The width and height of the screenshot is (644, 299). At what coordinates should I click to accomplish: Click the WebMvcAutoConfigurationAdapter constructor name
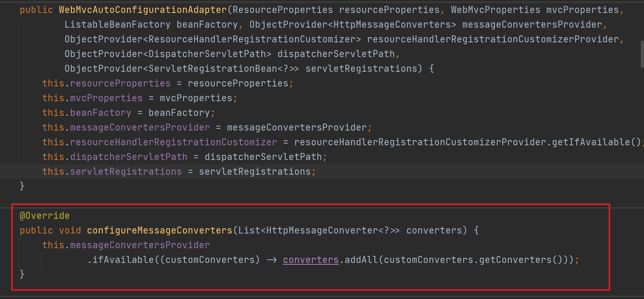point(143,10)
